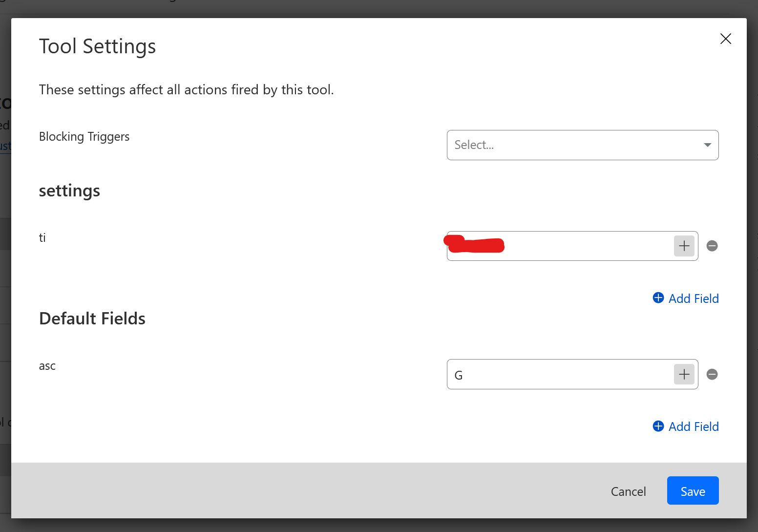Click the plus circle icon for settings Add Field
This screenshot has width=758, height=532.
658,298
